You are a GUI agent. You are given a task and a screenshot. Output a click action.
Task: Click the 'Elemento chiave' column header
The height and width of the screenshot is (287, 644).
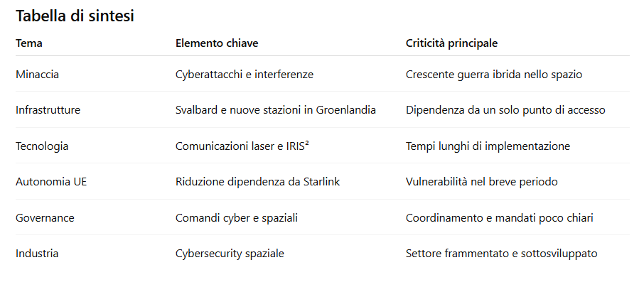[217, 43]
